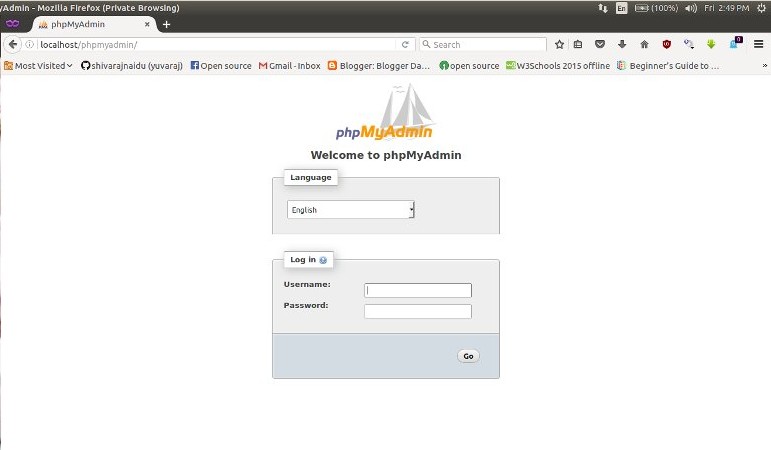Image resolution: width=771 pixels, height=450 pixels.
Task: Click the Go login button
Action: tap(468, 356)
